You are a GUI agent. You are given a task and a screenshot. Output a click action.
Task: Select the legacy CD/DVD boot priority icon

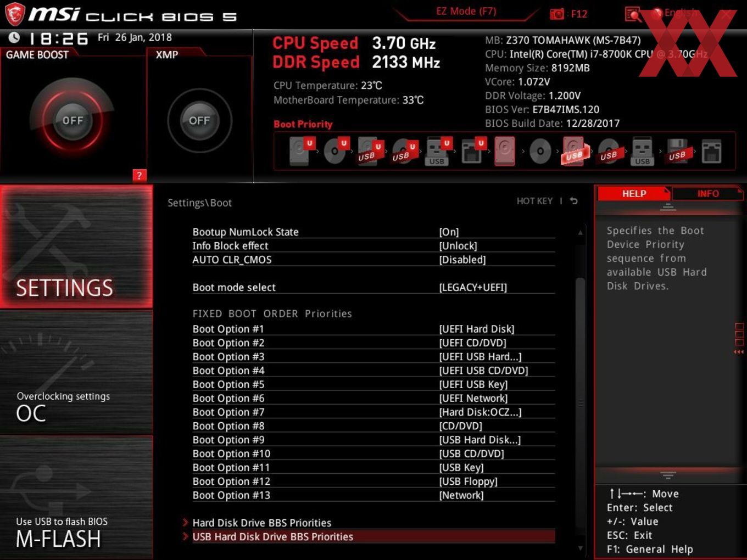tap(540, 152)
